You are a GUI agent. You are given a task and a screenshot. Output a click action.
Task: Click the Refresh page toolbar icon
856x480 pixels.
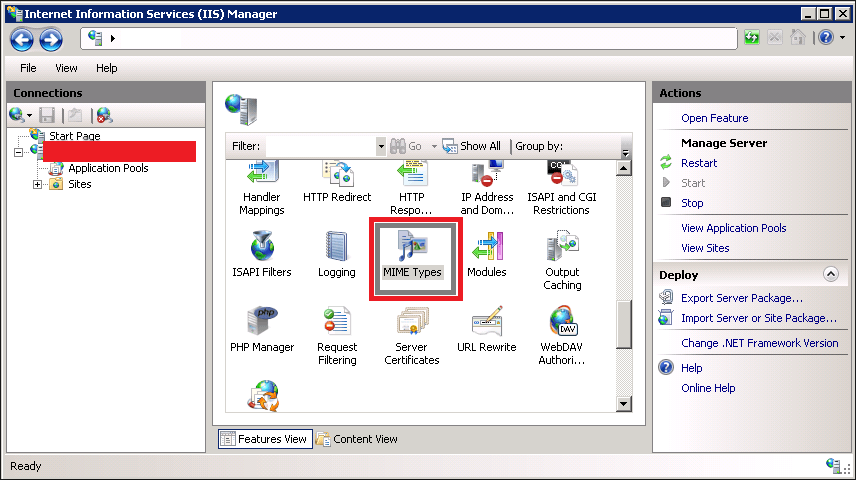(x=752, y=38)
